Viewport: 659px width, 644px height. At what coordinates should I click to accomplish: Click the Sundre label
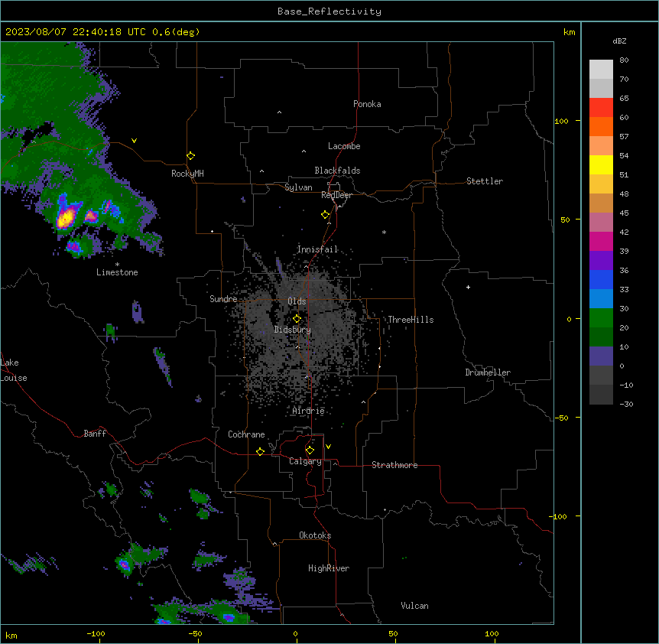tap(223, 299)
